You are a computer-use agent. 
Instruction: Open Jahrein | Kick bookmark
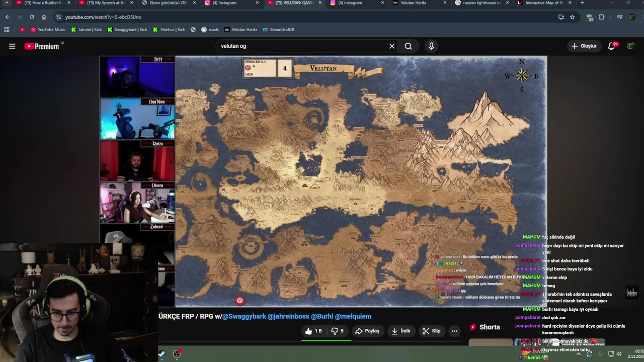(x=87, y=30)
